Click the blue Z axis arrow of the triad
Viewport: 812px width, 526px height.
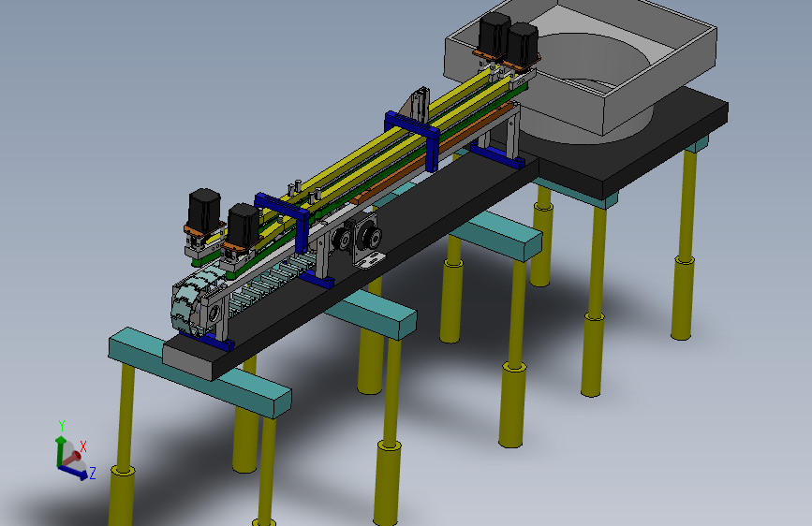click(x=74, y=472)
